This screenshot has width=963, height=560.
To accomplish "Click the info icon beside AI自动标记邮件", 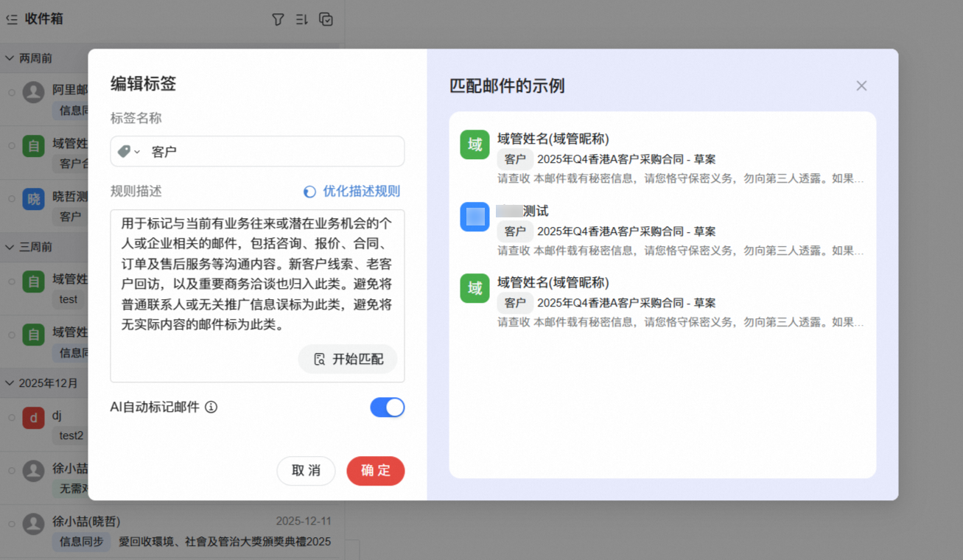I will [211, 407].
